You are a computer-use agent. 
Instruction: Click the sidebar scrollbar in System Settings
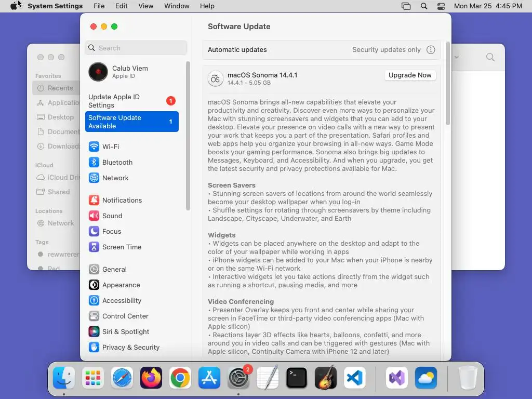188,136
